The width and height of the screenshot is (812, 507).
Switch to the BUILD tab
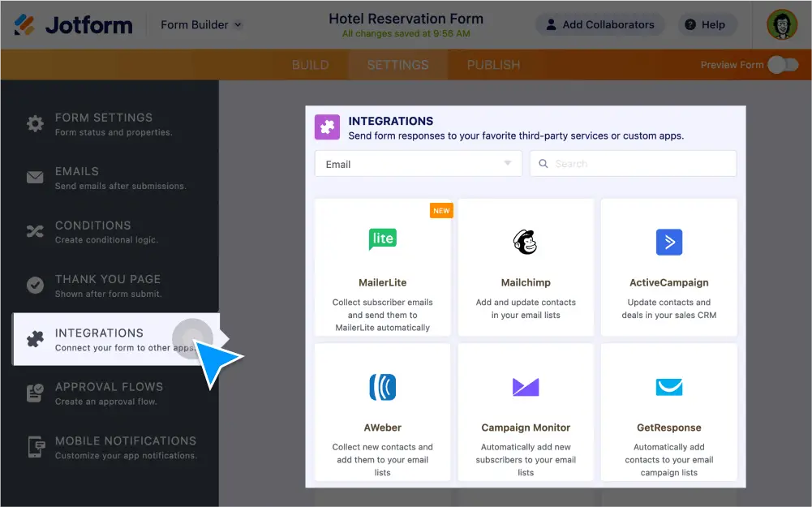[x=311, y=64]
